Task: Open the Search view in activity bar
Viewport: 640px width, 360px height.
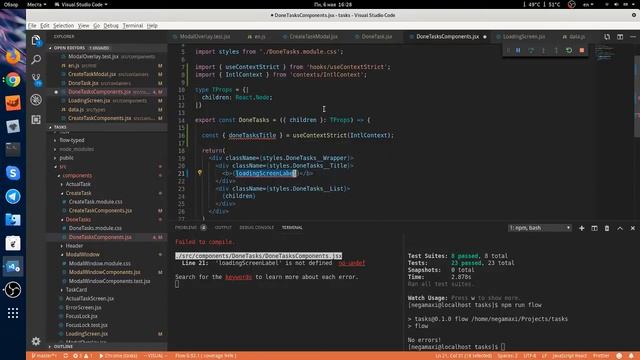Action: (36, 60)
